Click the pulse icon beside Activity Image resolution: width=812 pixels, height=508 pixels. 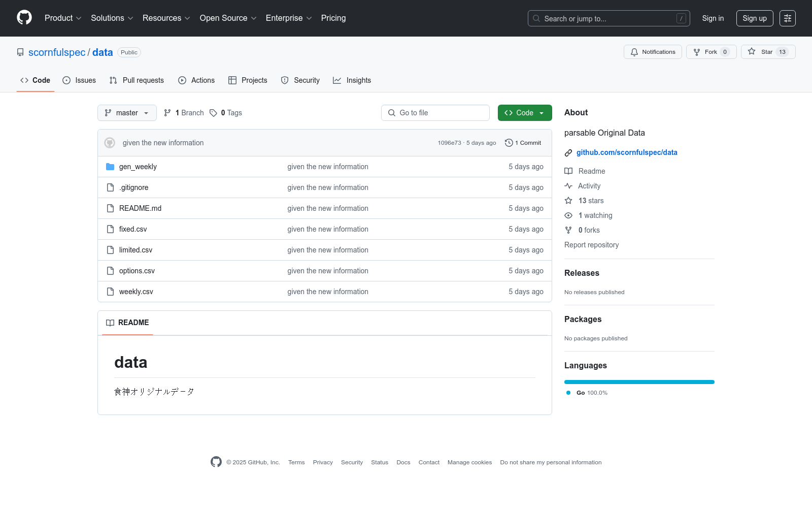pos(568,186)
